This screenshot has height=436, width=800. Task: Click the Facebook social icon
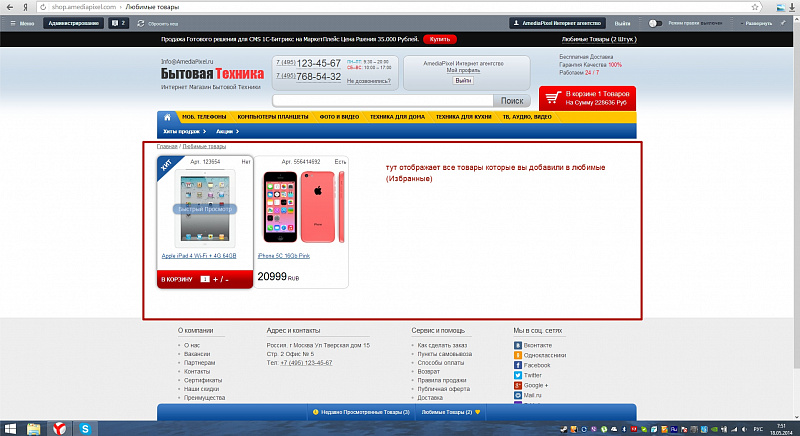[x=517, y=365]
